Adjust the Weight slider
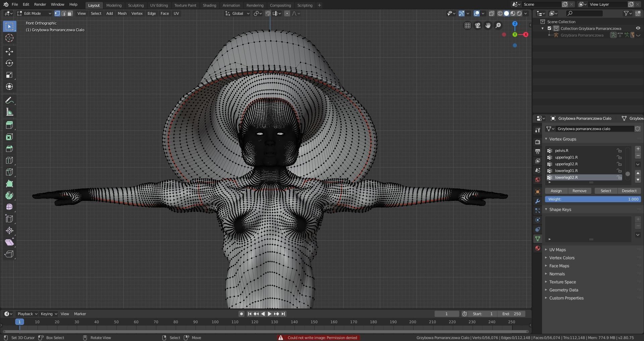The height and width of the screenshot is (341, 644). click(593, 199)
